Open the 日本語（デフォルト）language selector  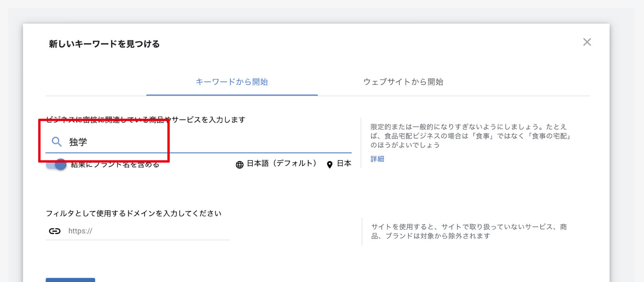281,163
